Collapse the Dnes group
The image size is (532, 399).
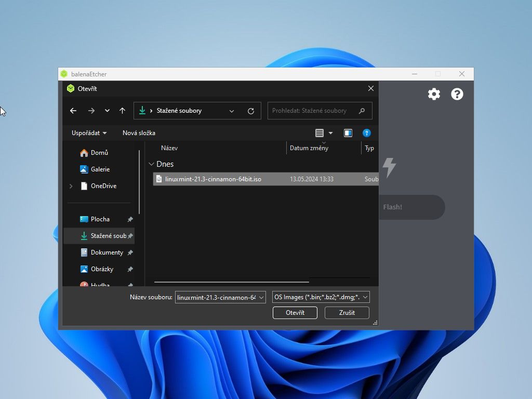point(151,164)
